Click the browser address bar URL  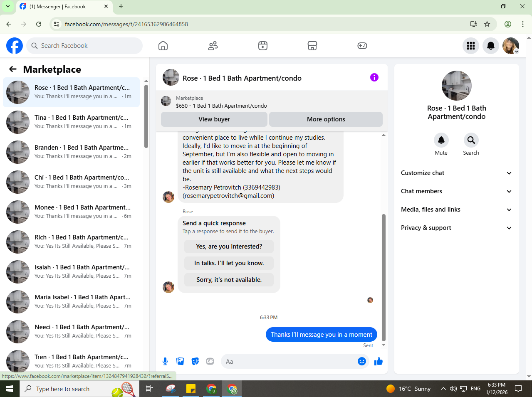pyautogui.click(x=126, y=24)
